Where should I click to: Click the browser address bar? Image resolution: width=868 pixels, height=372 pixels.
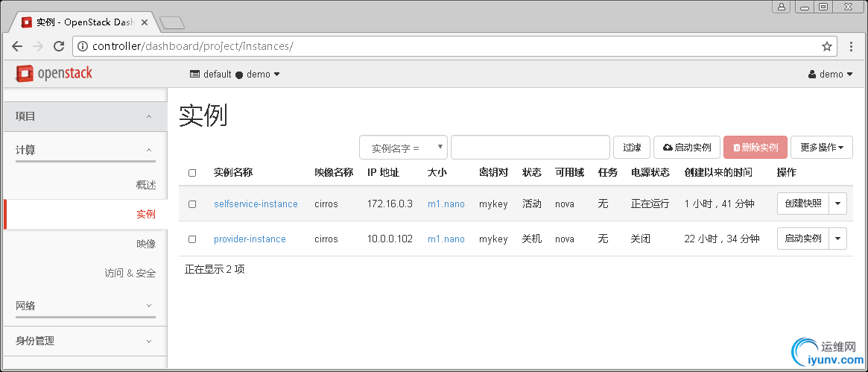(454, 46)
